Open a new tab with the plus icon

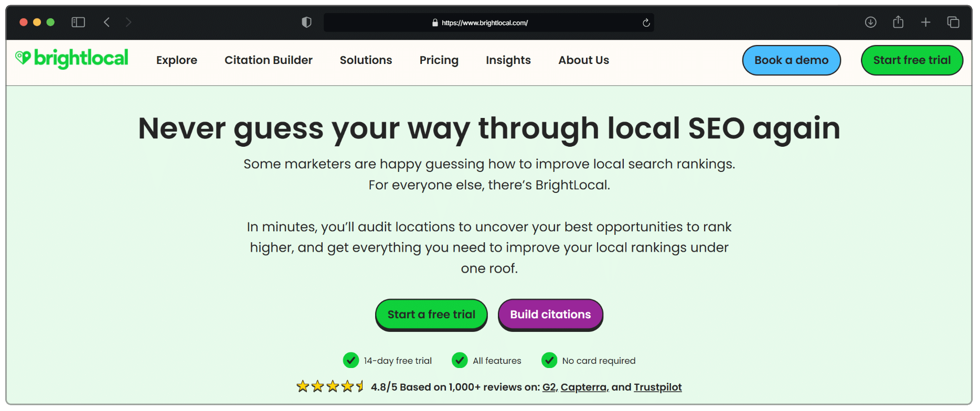coord(926,22)
